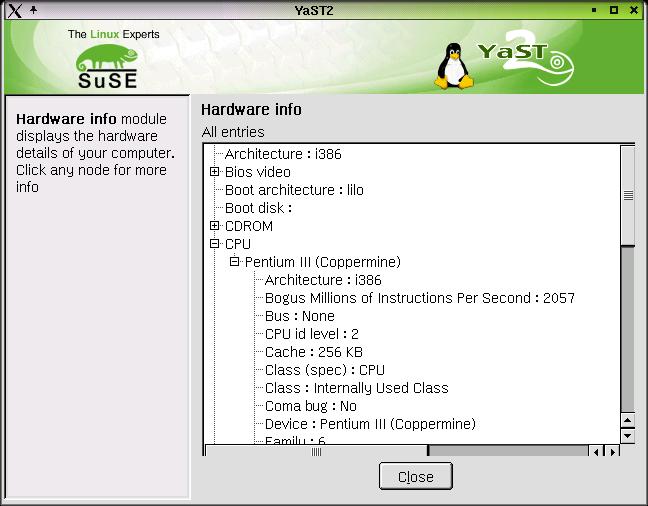Click the horizontal scrollbar thumb
The width and height of the screenshot is (648, 506).
(x=318, y=452)
